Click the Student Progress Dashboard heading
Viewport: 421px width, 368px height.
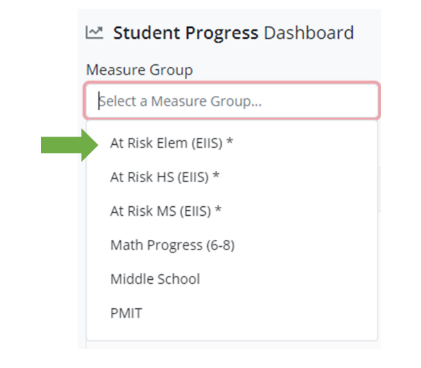233,33
